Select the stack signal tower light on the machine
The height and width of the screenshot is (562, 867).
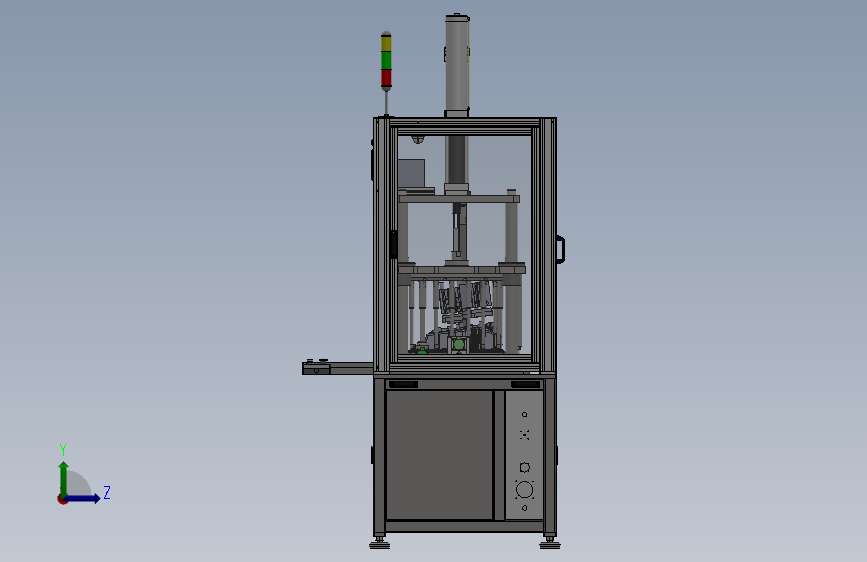coord(386,61)
